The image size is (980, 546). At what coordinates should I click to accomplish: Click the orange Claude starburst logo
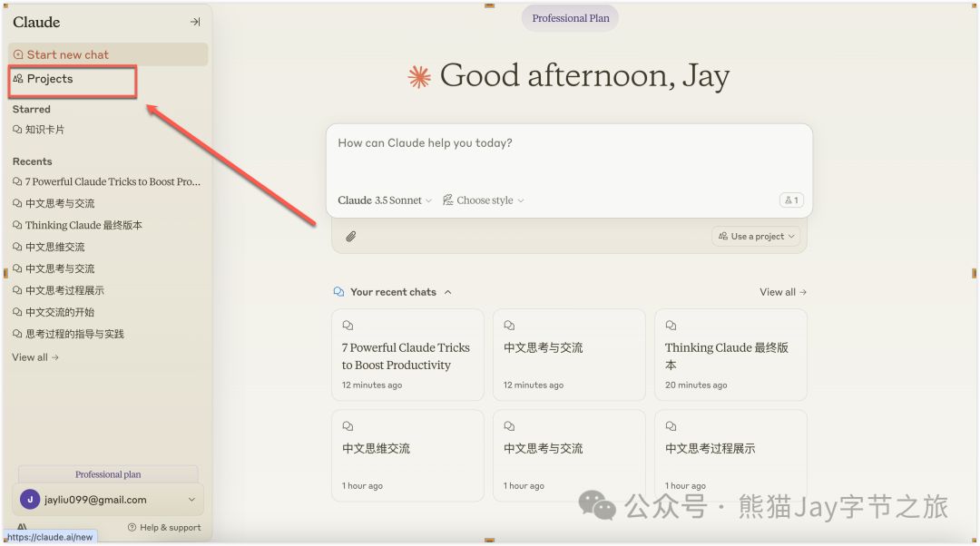pyautogui.click(x=419, y=77)
